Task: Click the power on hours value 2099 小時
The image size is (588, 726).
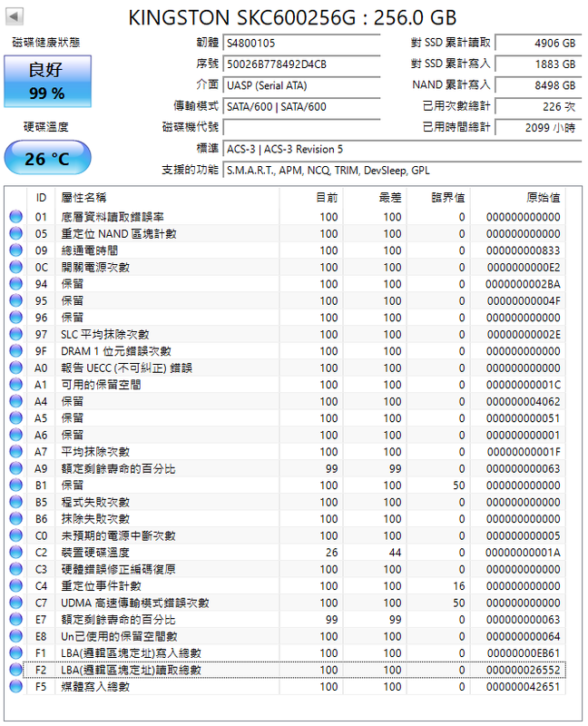Action: (x=538, y=128)
